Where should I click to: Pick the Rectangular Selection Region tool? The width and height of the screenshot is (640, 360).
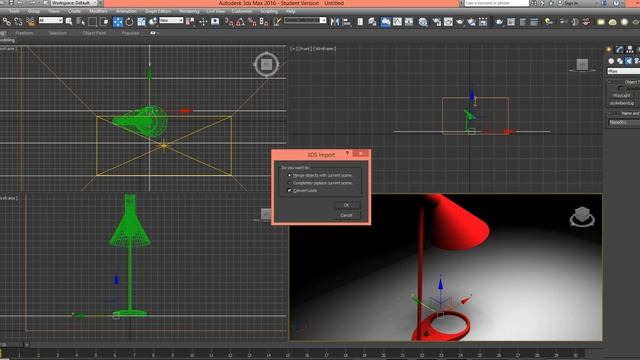click(93, 21)
